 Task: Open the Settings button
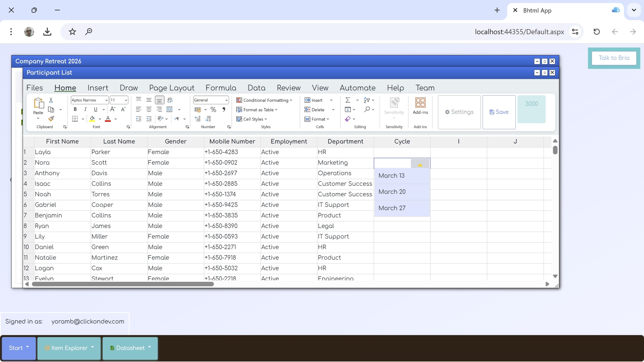[x=459, y=112]
